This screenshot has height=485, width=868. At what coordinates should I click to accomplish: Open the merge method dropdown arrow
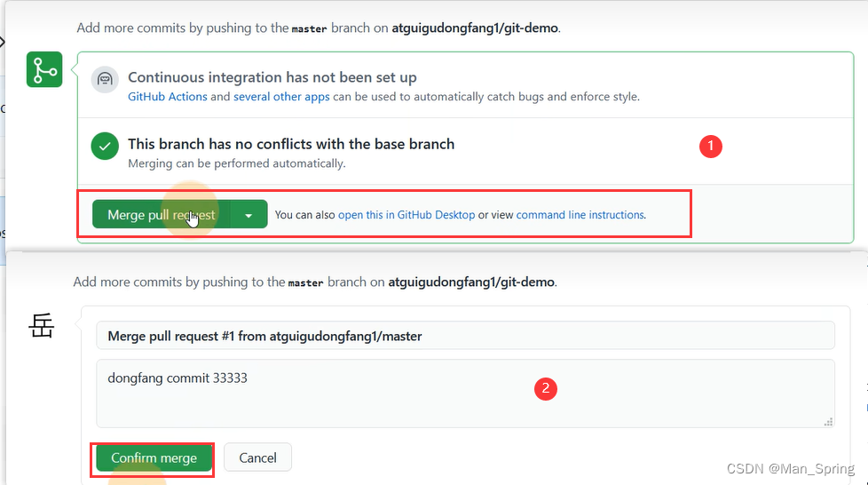[x=249, y=214]
